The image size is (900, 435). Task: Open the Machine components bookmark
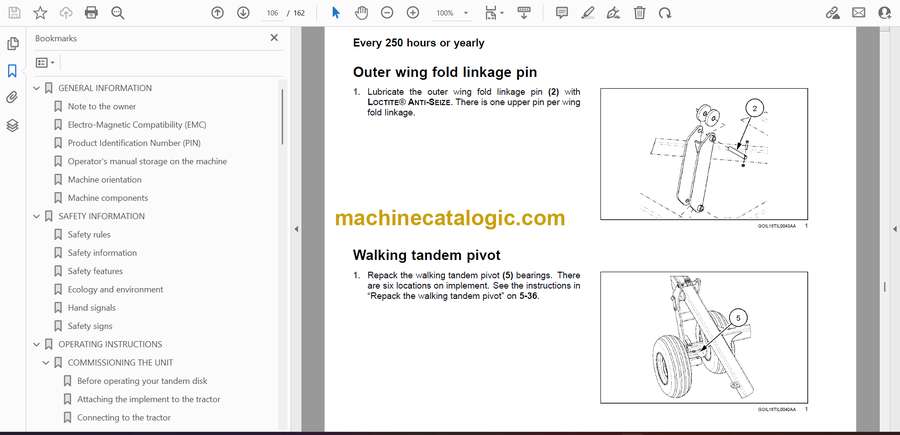(108, 198)
